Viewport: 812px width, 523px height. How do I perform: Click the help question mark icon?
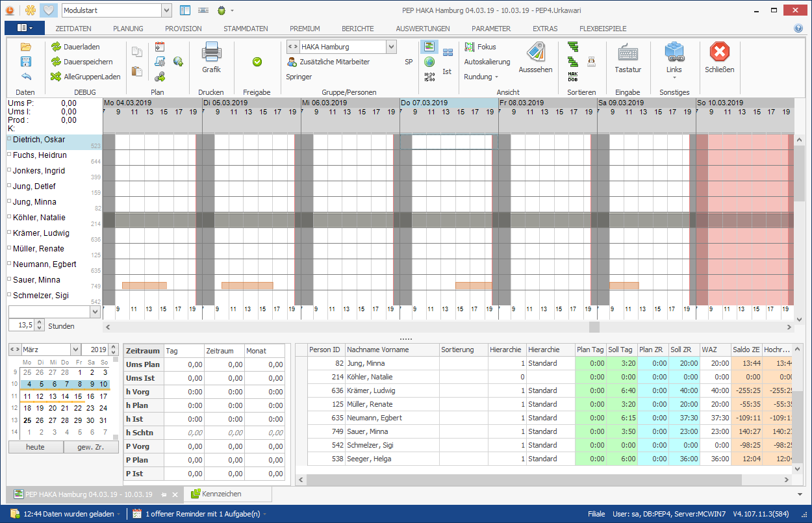pos(798,29)
